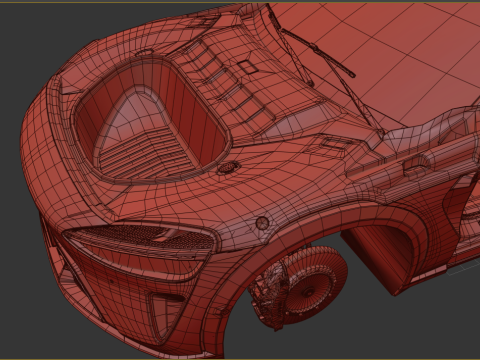The image size is (480, 360).
Task: Select the windshield wiper blade
Action: pyautogui.click(x=318, y=53)
